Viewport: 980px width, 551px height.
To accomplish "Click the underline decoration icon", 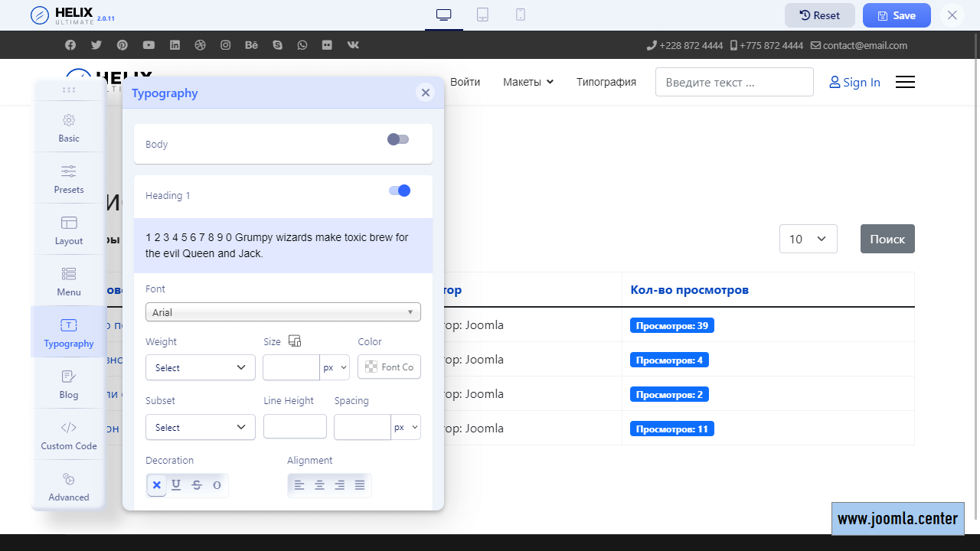I will (x=176, y=485).
